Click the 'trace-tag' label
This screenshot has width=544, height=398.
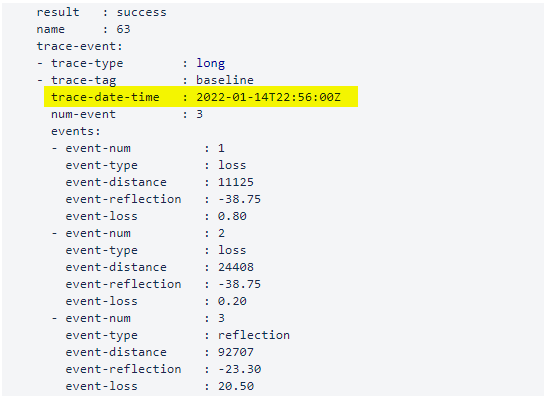coord(83,80)
